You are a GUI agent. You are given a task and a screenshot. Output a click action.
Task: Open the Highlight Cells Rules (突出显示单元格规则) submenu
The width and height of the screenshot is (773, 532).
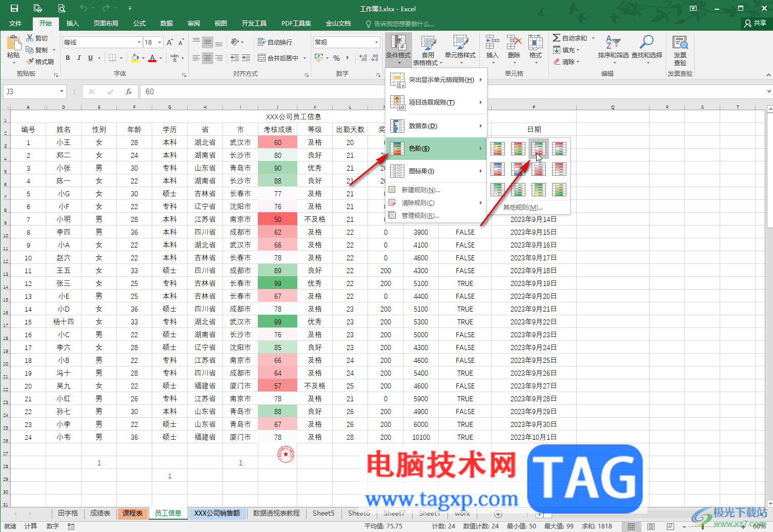pyautogui.click(x=436, y=80)
